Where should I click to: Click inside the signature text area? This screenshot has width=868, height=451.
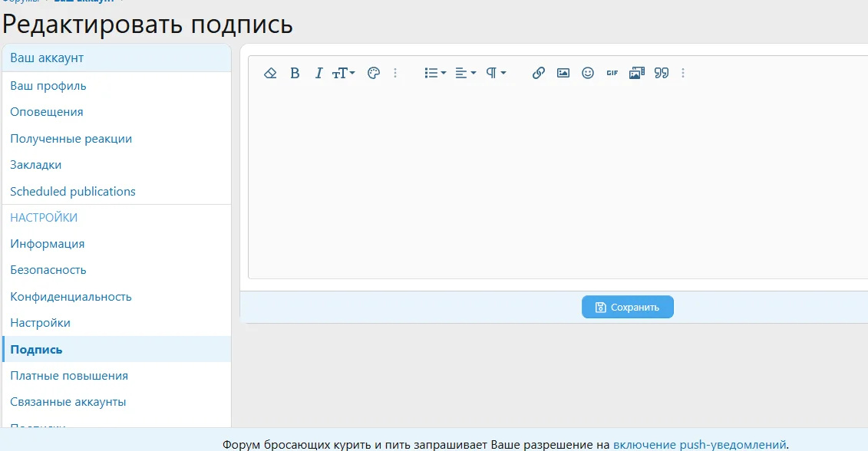[557, 184]
